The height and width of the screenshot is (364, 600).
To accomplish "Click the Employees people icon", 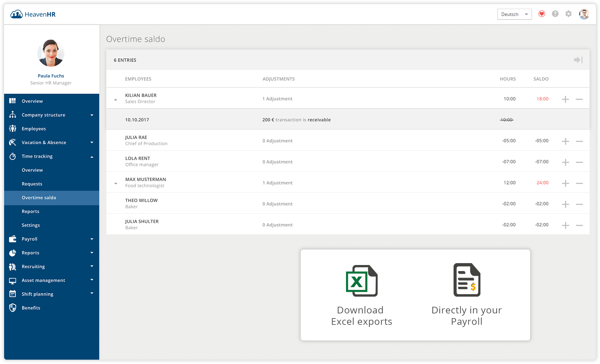I will click(13, 128).
